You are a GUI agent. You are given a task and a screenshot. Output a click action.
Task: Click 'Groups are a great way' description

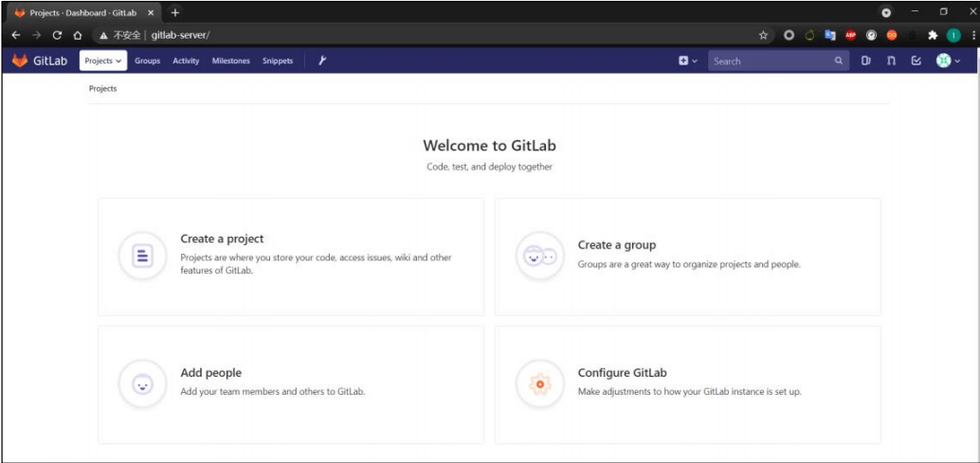point(689,264)
